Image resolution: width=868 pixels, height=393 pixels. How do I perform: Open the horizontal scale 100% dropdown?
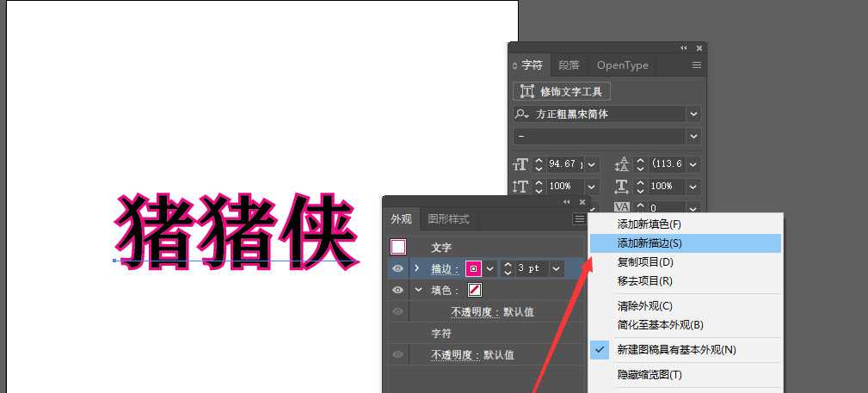[693, 187]
